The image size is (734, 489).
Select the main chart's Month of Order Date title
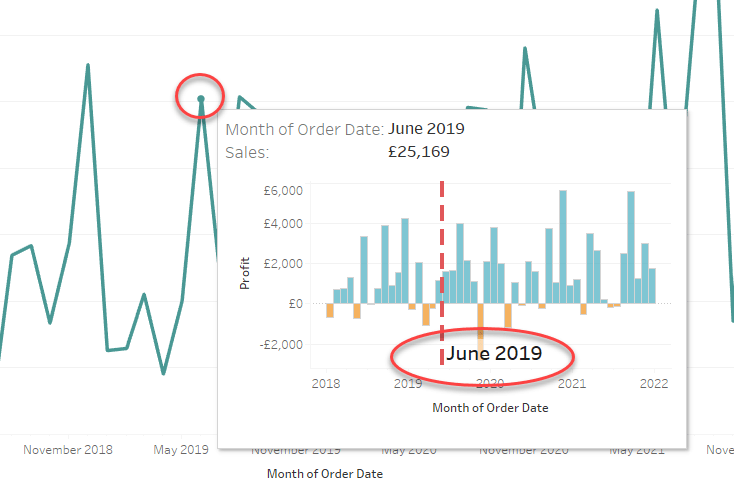pyautogui.click(x=324, y=474)
